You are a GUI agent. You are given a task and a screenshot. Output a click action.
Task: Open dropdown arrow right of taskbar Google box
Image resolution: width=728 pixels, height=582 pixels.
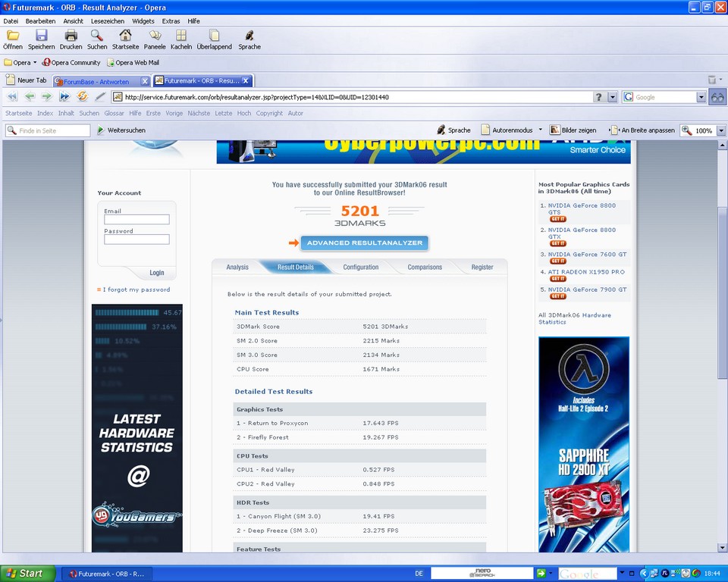tap(622, 573)
